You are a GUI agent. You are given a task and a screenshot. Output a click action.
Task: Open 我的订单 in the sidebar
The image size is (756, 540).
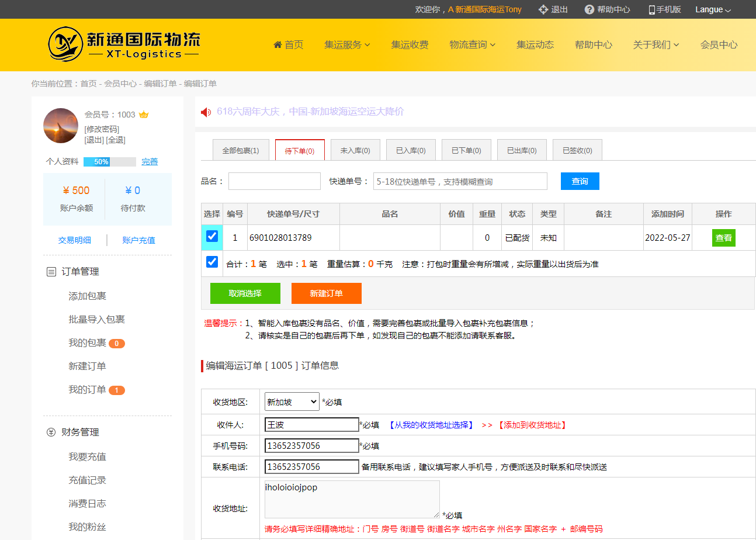click(88, 390)
